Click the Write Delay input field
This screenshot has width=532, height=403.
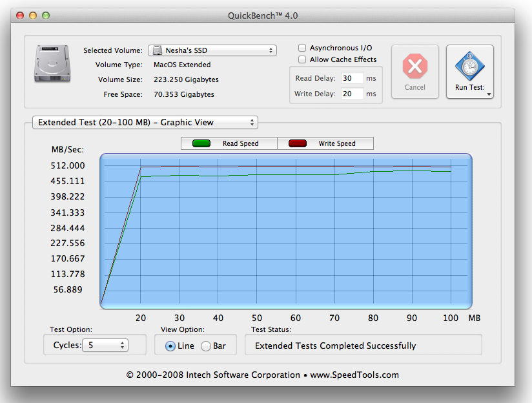(352, 94)
